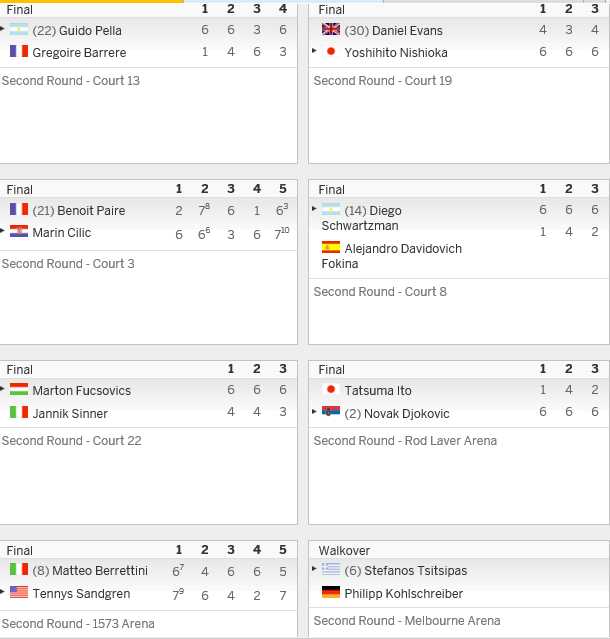Click the French flag next to Gregoire Barrere
The width and height of the screenshot is (610, 639).
click(19, 51)
